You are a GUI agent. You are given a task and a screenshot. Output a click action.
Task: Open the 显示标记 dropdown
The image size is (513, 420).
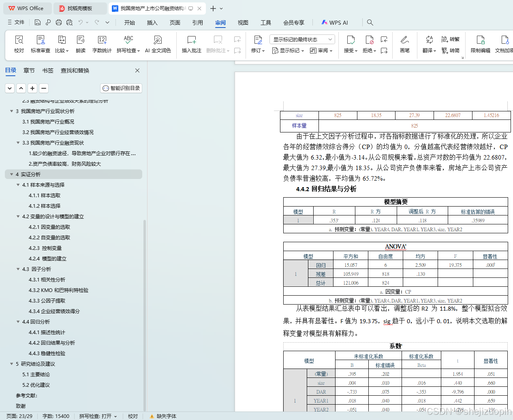[x=288, y=51]
